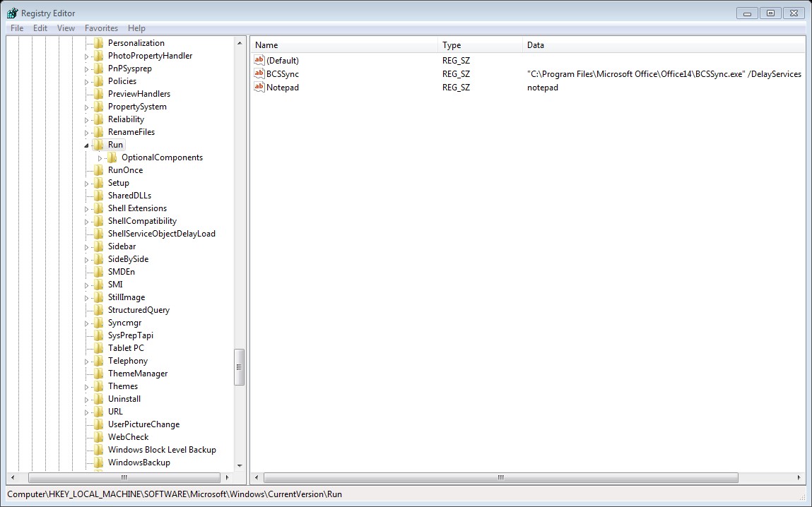The height and width of the screenshot is (507, 812).
Task: Click the folder icon beside Reliability
Action: [98, 119]
